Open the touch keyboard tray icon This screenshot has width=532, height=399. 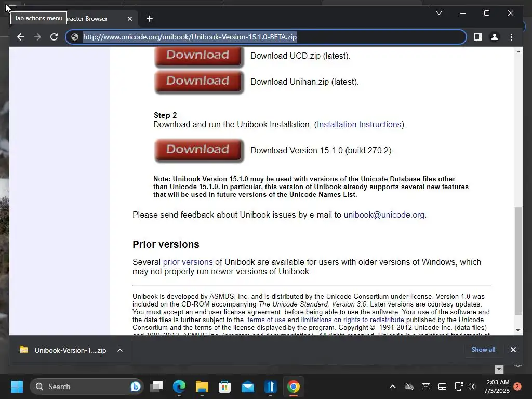click(x=426, y=387)
